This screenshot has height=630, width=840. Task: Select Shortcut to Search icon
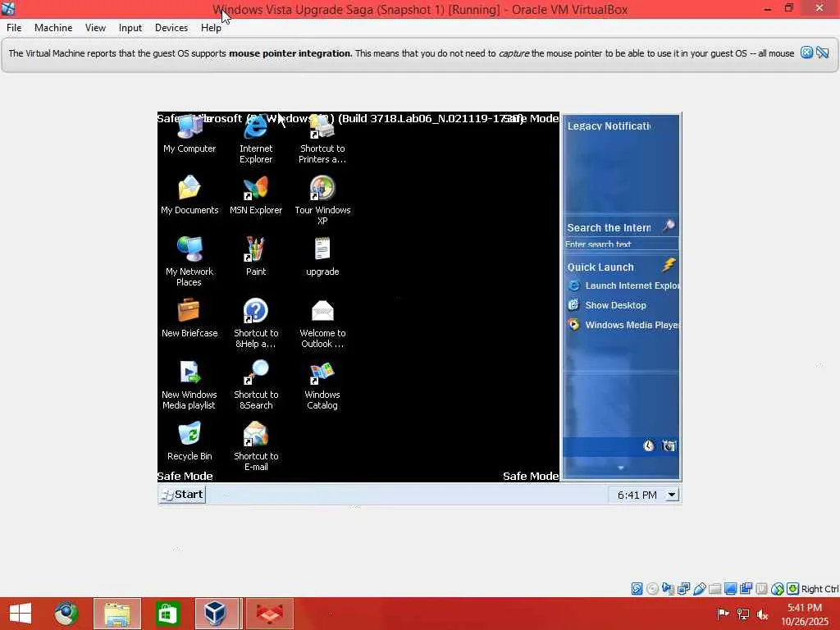click(256, 385)
